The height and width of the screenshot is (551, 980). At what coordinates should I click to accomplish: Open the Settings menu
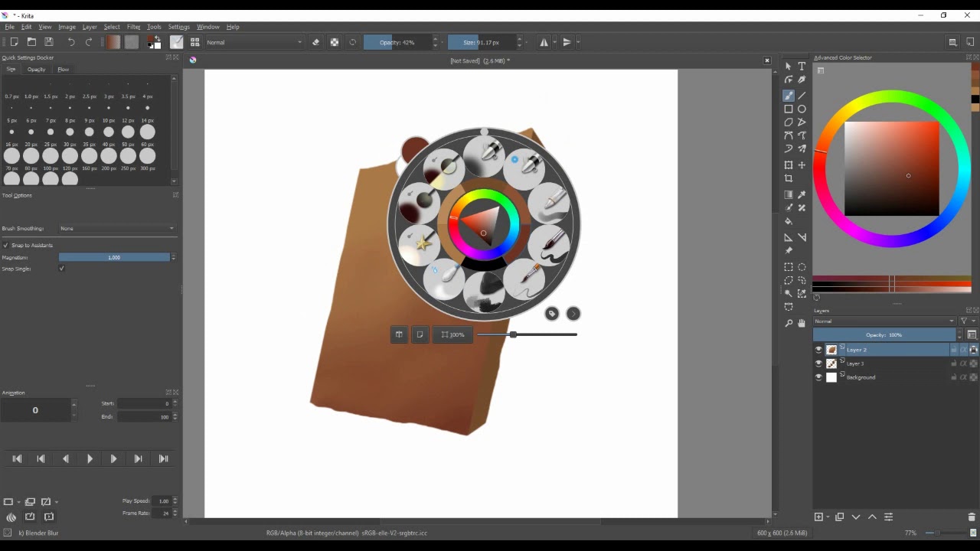pos(178,27)
